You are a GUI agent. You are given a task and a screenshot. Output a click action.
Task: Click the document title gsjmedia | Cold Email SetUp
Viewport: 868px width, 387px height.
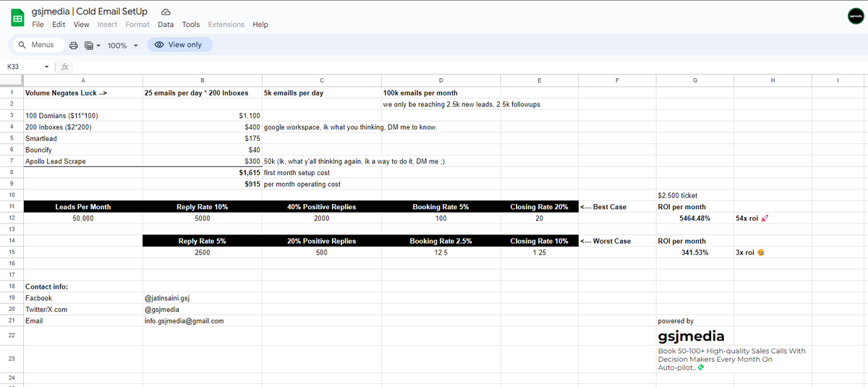click(90, 12)
